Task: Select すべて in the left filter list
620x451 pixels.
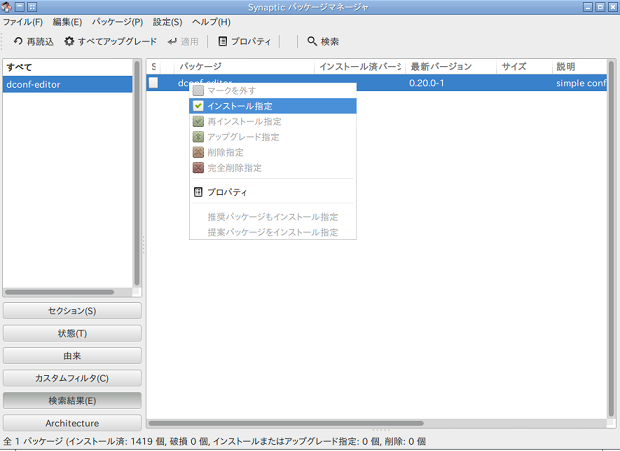Action: point(68,67)
